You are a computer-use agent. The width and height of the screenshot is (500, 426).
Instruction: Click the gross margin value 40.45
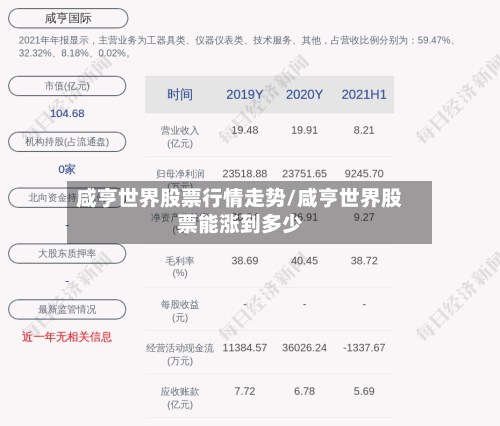(x=304, y=261)
